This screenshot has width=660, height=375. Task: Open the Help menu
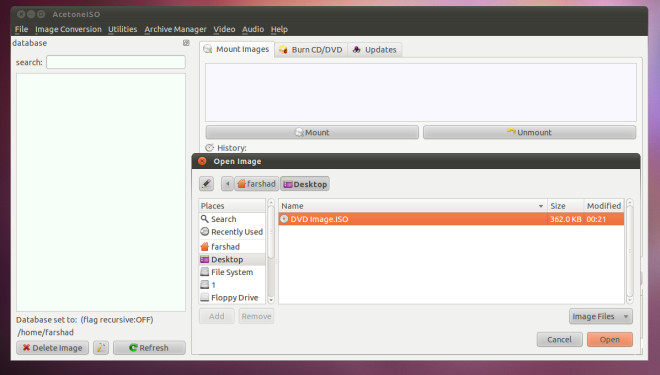[x=279, y=29]
